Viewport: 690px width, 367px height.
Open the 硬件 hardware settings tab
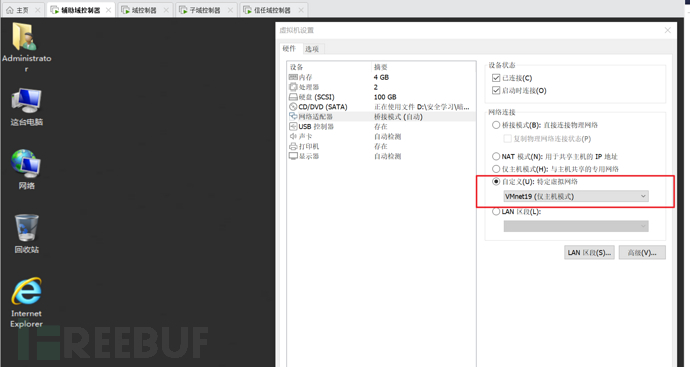[x=290, y=48]
